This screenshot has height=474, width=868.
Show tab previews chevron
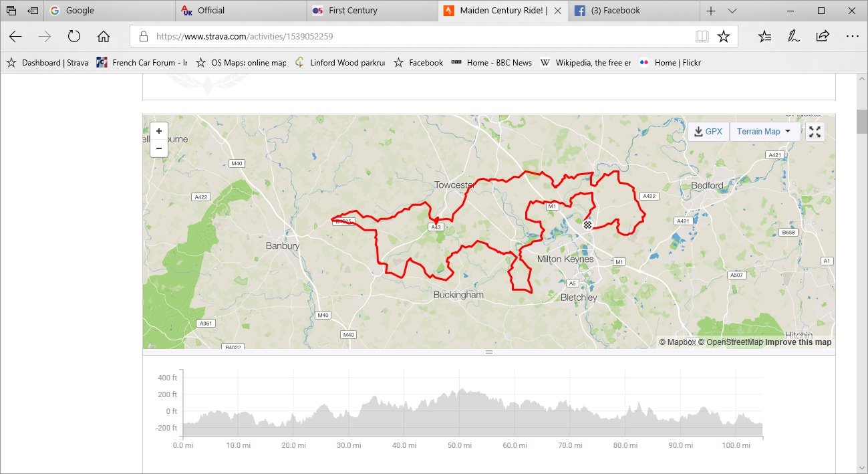(x=732, y=11)
